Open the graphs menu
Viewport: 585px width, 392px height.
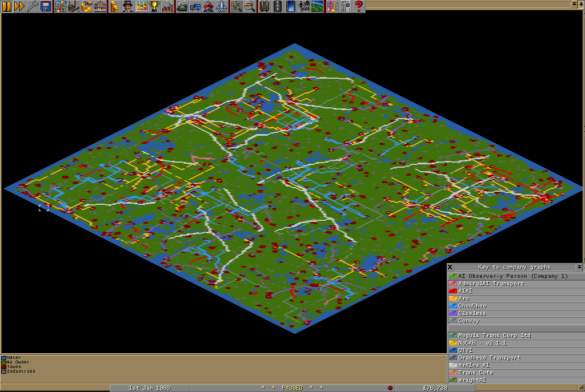[x=141, y=6]
